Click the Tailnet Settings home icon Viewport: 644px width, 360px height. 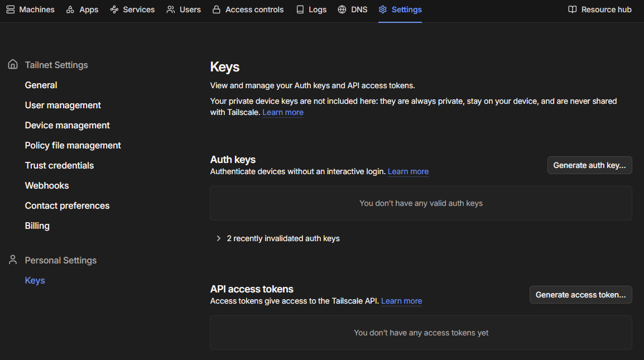coord(13,65)
